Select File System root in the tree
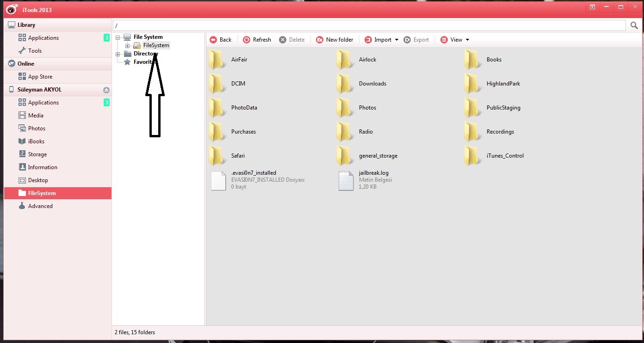This screenshot has height=343, width=644. point(148,37)
